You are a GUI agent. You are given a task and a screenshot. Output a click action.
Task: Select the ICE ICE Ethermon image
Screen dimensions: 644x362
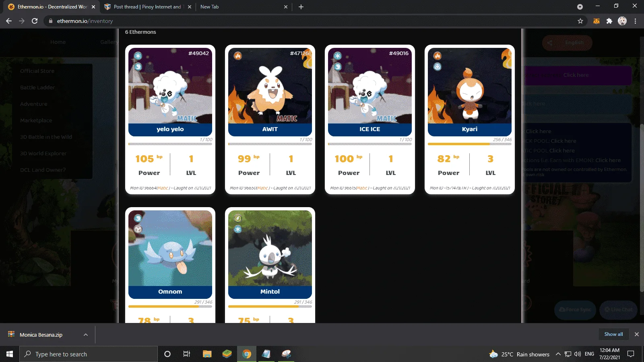tap(370, 86)
